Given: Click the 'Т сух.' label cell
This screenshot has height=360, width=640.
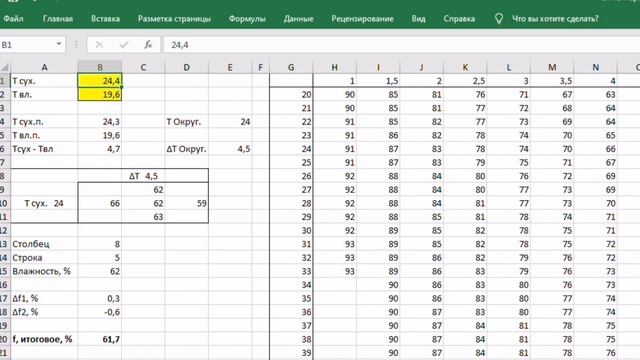Looking at the screenshot, I should pyautogui.click(x=44, y=81).
